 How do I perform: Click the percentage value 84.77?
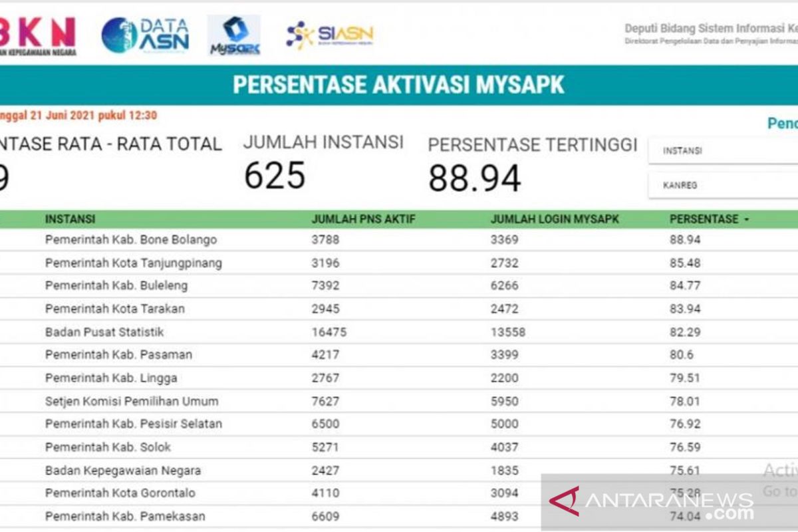pos(685,285)
